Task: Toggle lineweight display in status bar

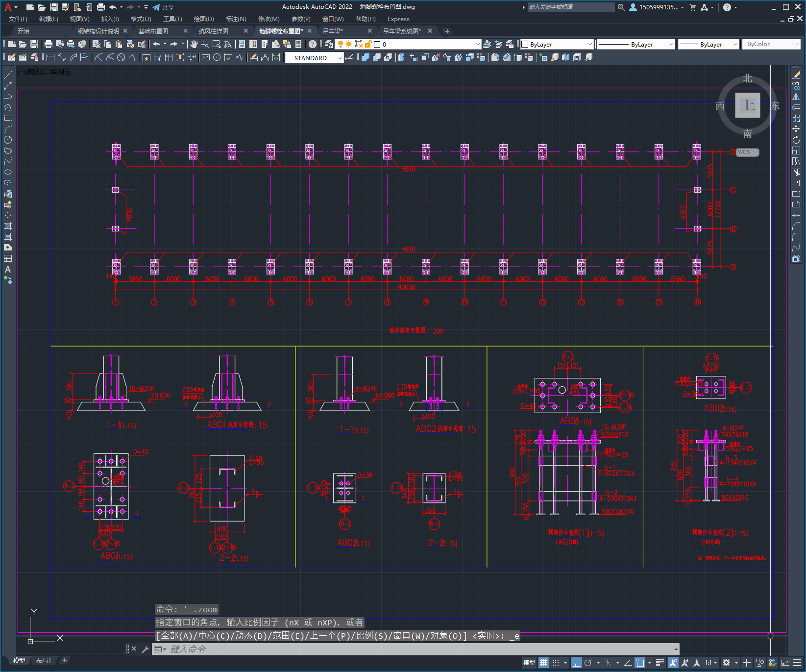Action: tap(660, 663)
